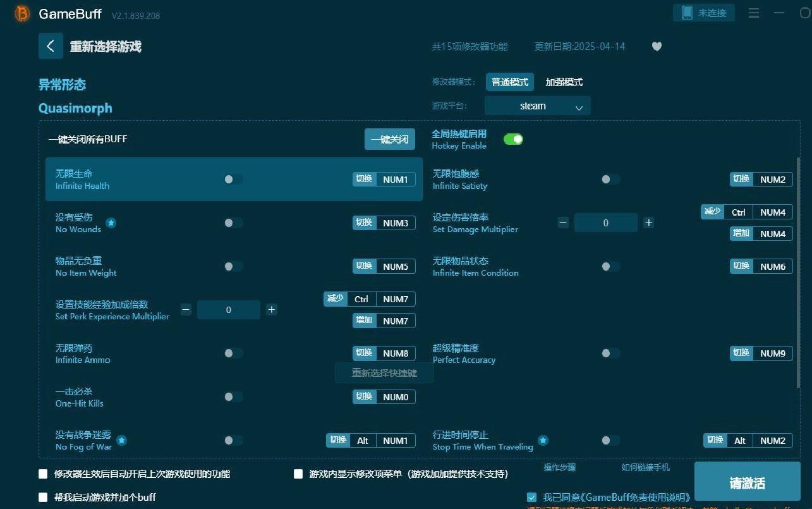
Task: Click the GameBuff logo icon
Action: click(22, 14)
